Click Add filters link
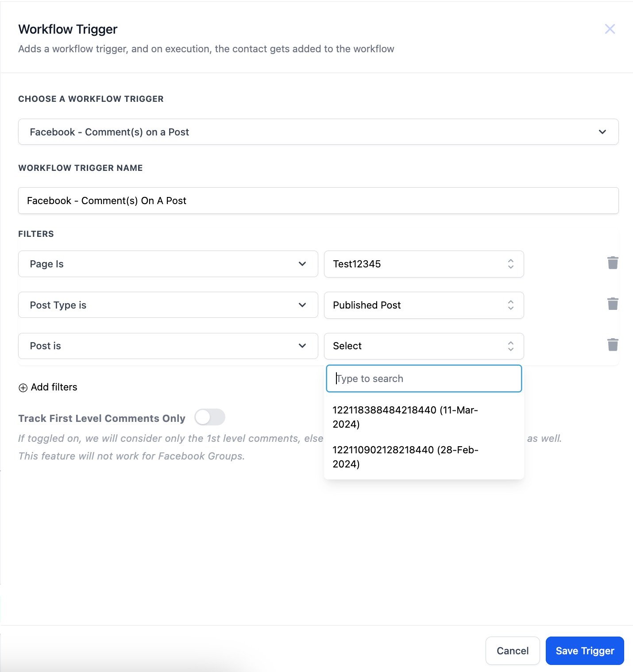 tap(54, 387)
